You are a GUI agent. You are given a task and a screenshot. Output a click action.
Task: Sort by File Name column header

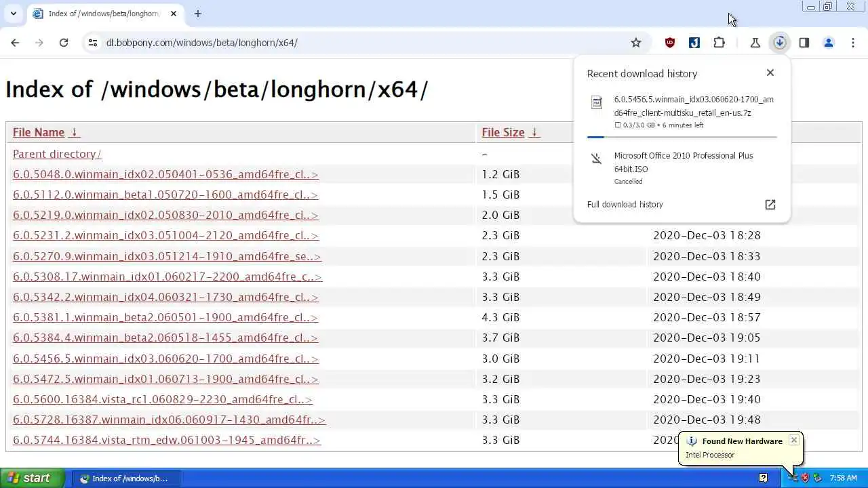coord(39,132)
